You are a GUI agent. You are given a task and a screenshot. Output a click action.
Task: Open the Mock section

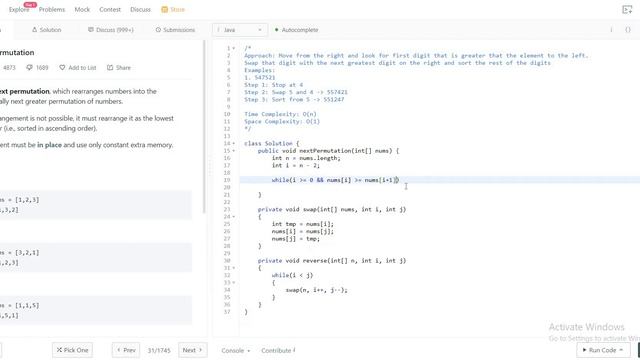[x=82, y=9]
